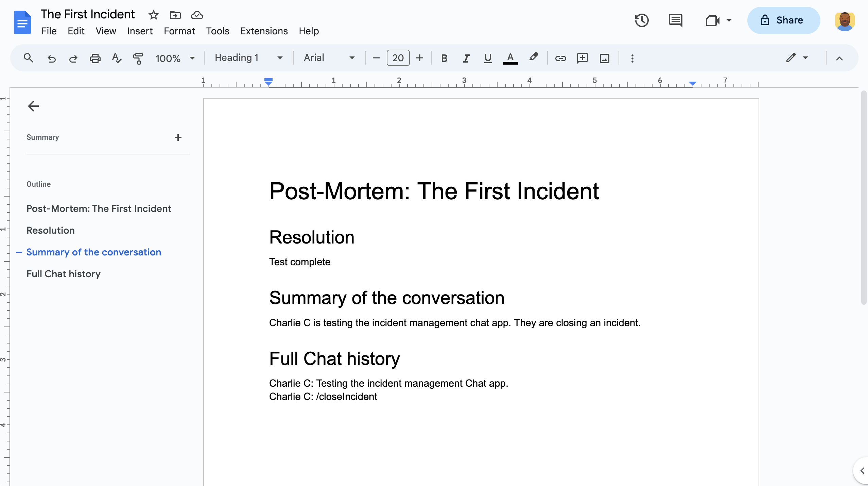The width and height of the screenshot is (868, 486).
Task: Click the bold formatting icon
Action: click(444, 58)
